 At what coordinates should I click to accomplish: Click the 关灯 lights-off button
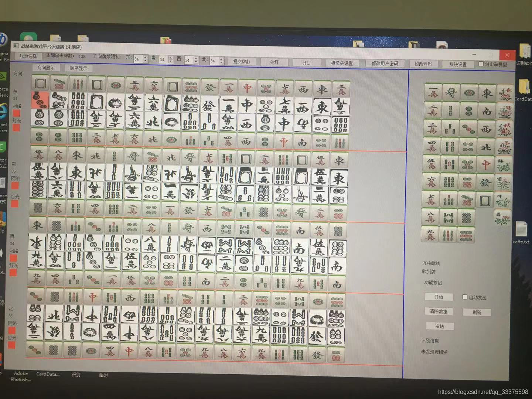click(x=274, y=62)
